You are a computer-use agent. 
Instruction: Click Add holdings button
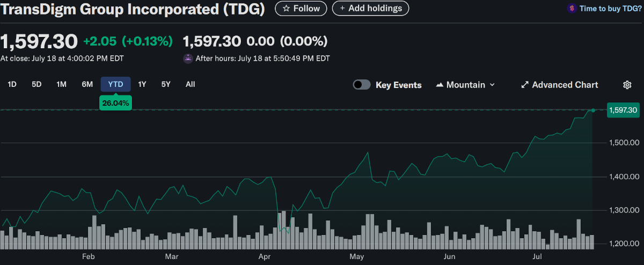point(370,9)
